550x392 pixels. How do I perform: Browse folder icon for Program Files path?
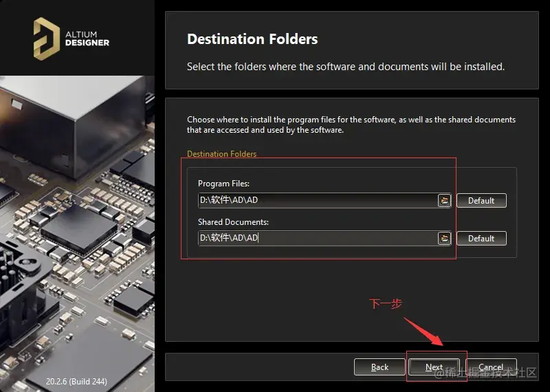coord(444,200)
